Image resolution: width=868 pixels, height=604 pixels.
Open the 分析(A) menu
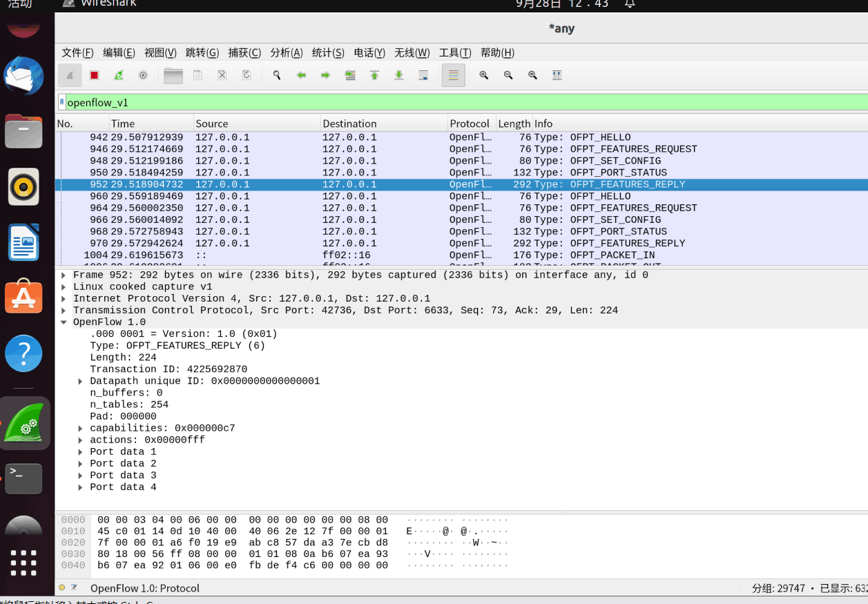[x=287, y=52]
